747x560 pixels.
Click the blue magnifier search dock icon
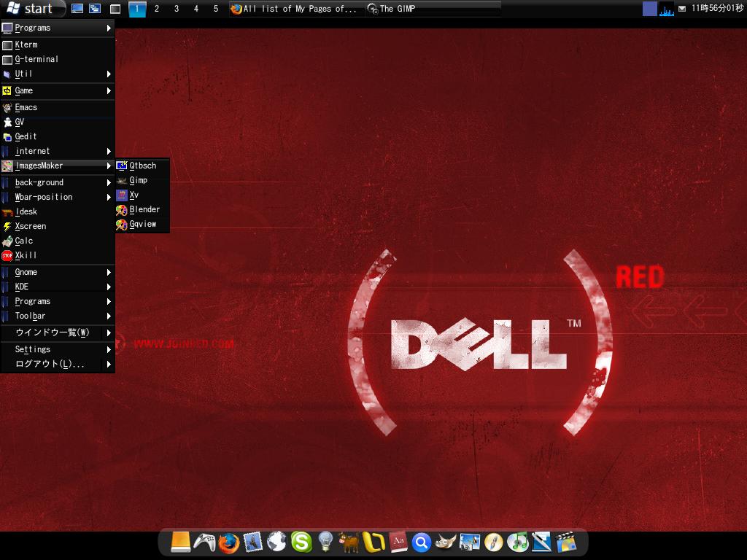click(x=421, y=542)
